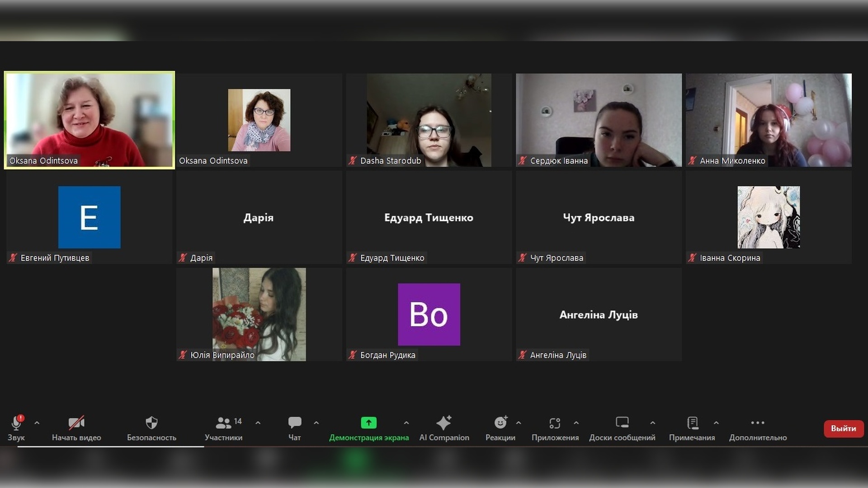868x488 pixels.
Task: Click muted mic icon beside Сердюк Іванна
Action: coord(523,160)
